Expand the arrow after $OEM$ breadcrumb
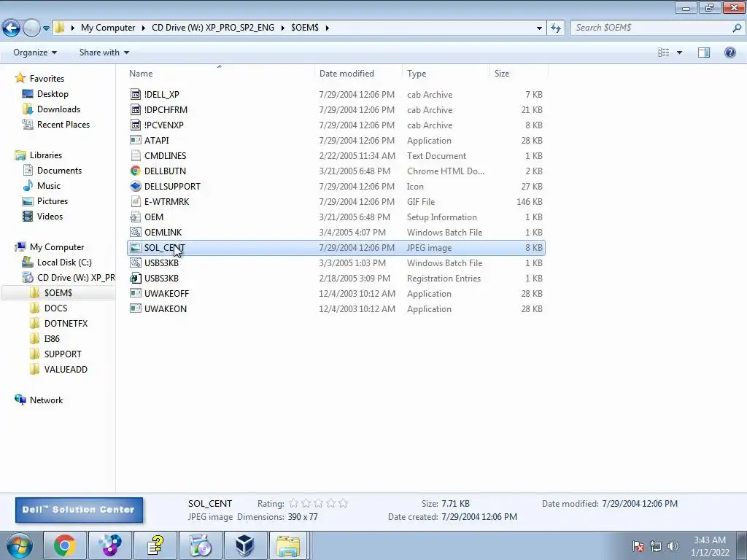 coord(327,28)
